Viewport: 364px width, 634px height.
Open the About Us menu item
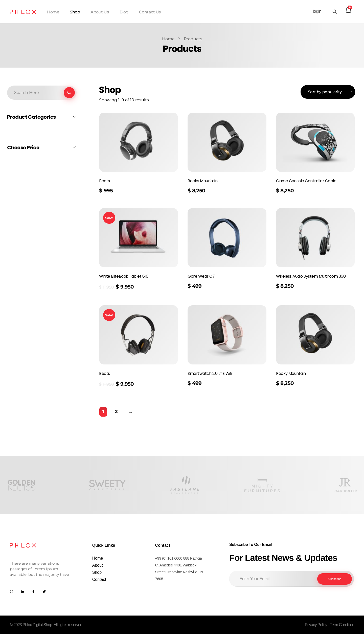100,12
